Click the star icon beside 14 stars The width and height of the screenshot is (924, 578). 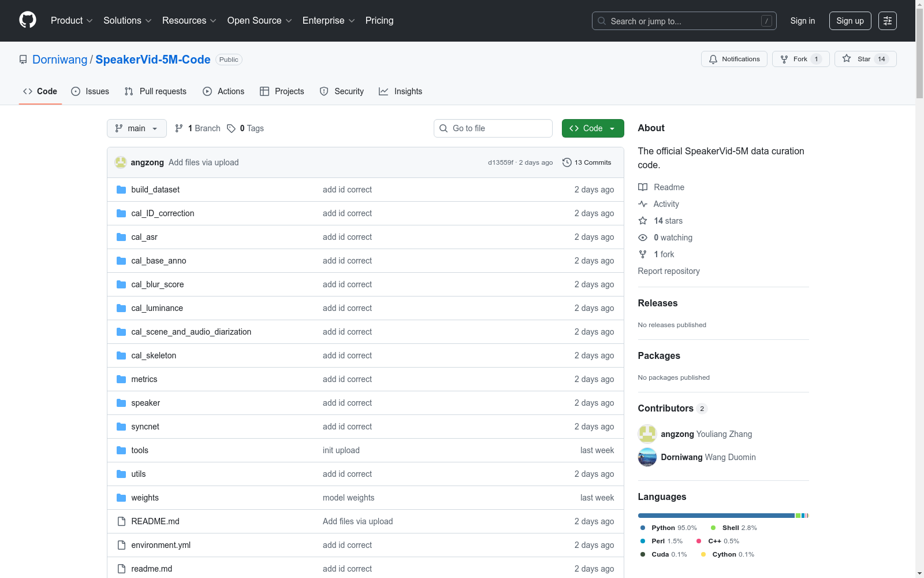[x=643, y=221]
